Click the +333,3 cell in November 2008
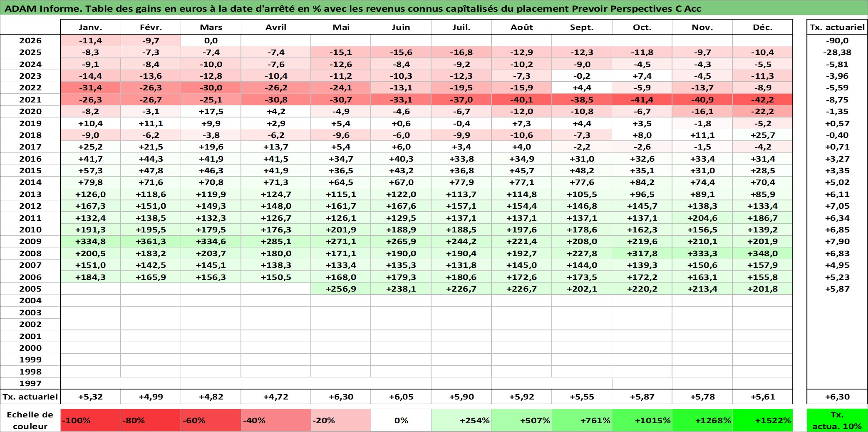This screenshot has width=868, height=432. click(702, 253)
